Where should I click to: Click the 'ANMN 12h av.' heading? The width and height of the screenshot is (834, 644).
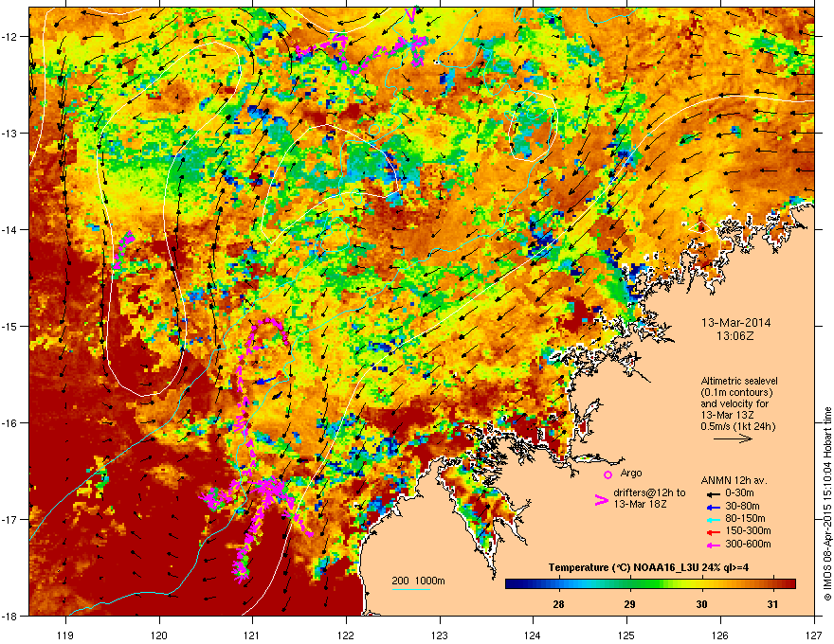click(734, 480)
